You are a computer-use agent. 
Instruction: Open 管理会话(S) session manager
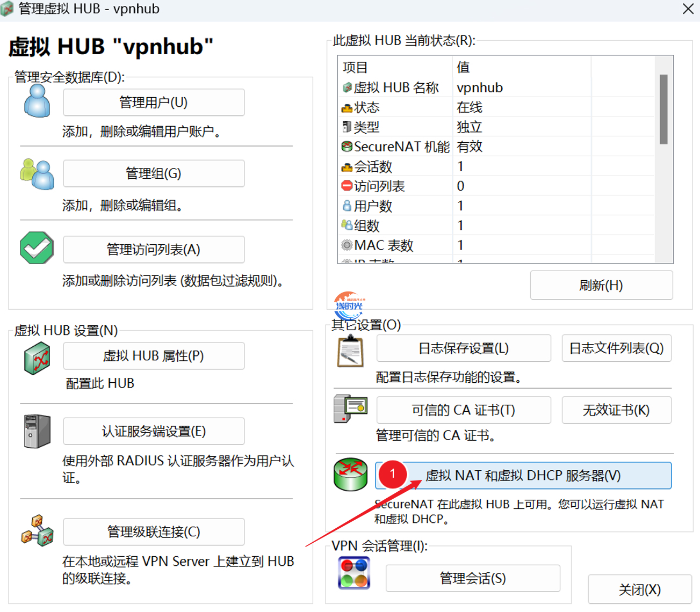tap(473, 578)
